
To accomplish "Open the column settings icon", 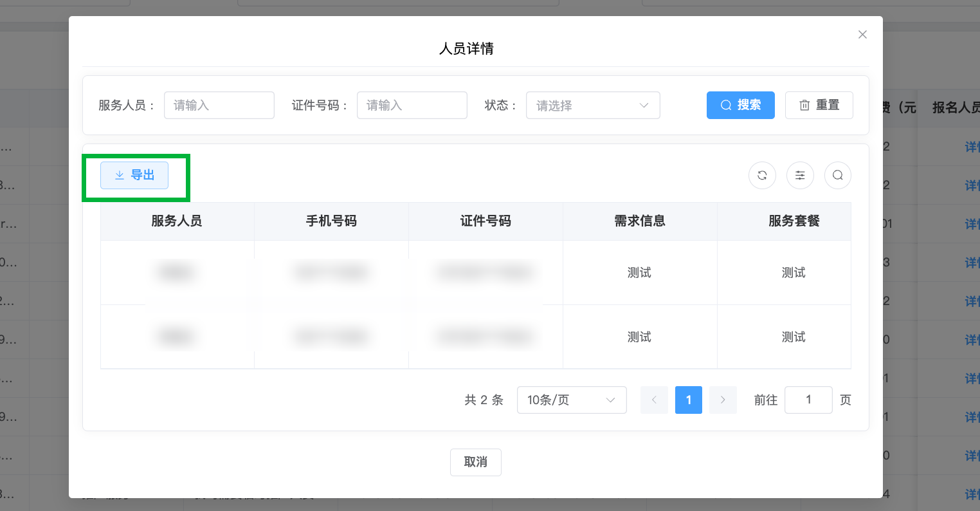I will coord(800,175).
